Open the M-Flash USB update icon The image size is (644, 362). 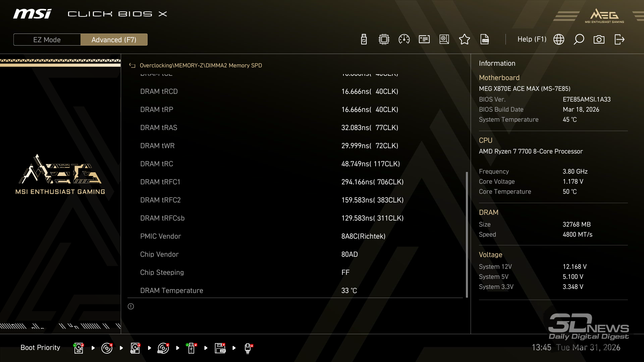tap(364, 40)
